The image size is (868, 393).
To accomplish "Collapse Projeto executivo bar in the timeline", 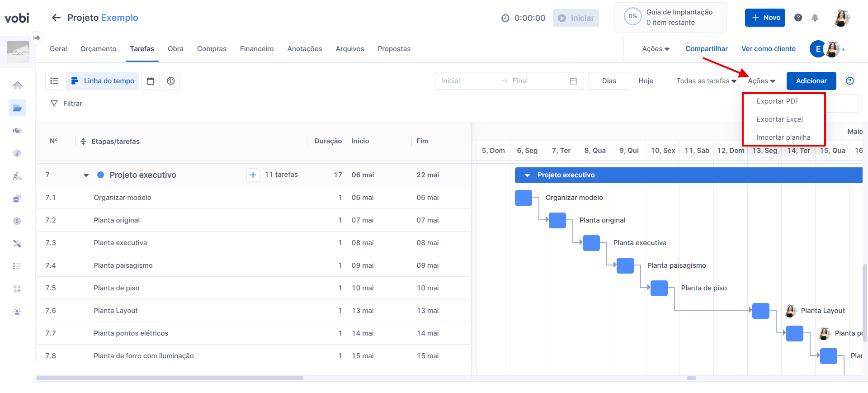I will (x=527, y=175).
